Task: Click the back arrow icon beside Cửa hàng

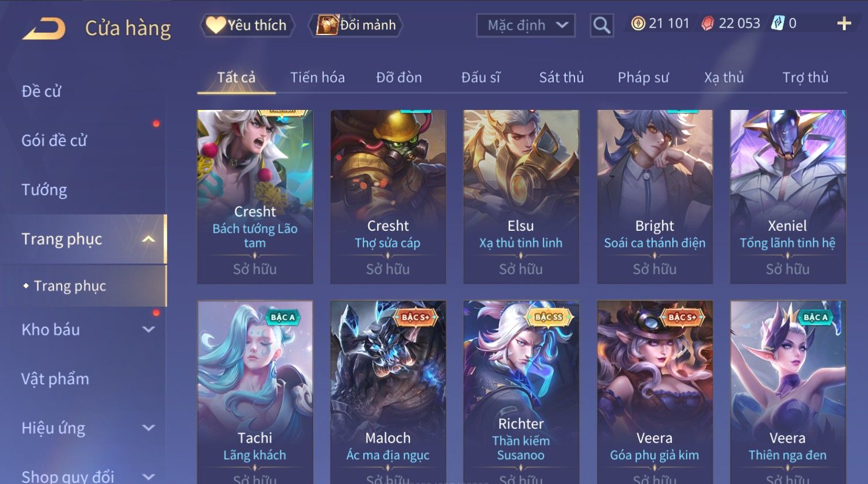Action: [44, 28]
